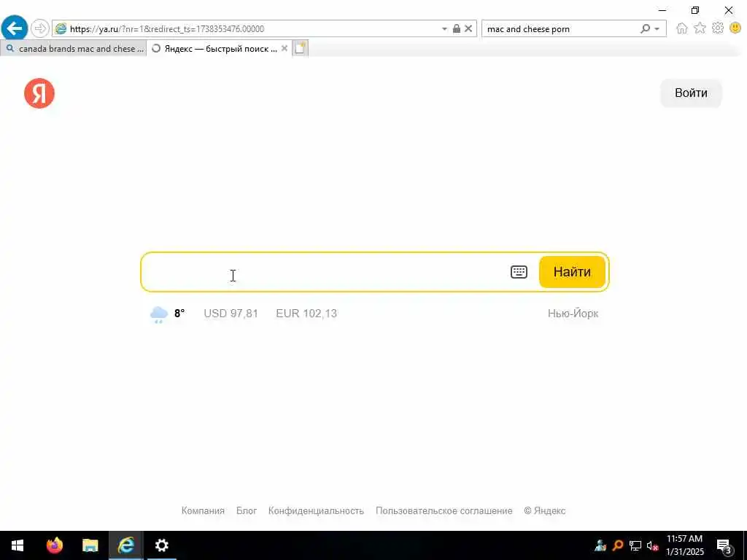The width and height of the screenshot is (747, 560).
Task: Focus the URL address field
Action: [252, 29]
